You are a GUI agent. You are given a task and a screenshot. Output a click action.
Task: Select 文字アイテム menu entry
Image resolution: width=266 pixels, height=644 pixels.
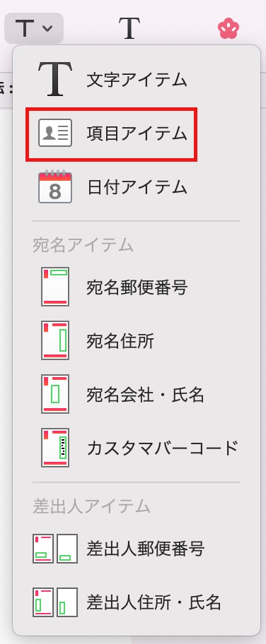pyautogui.click(x=137, y=79)
